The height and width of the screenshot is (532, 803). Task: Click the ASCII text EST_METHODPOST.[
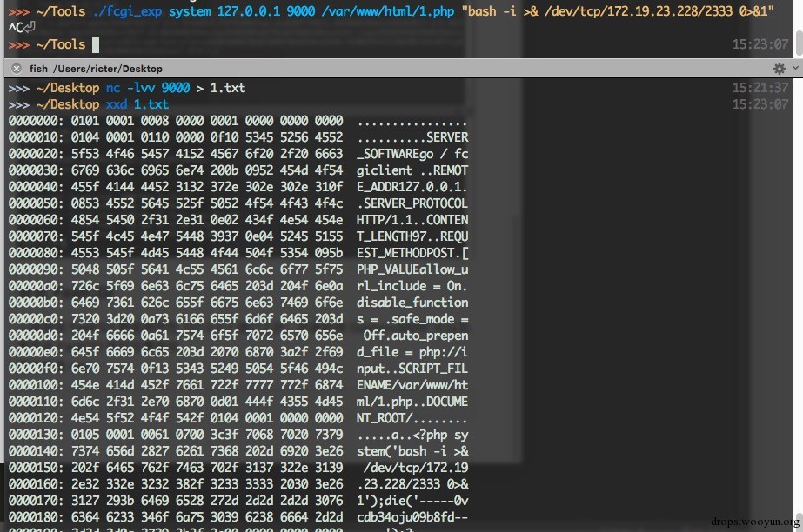point(412,253)
